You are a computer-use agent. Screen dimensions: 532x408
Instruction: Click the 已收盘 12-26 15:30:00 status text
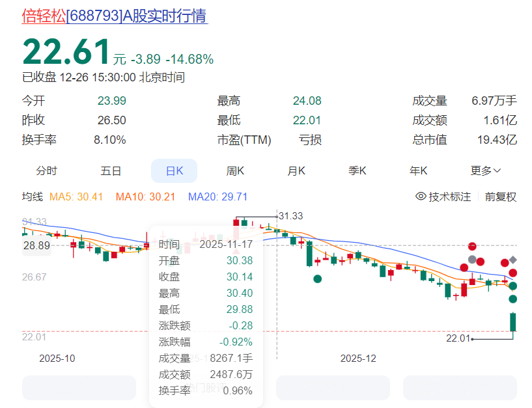104,77
